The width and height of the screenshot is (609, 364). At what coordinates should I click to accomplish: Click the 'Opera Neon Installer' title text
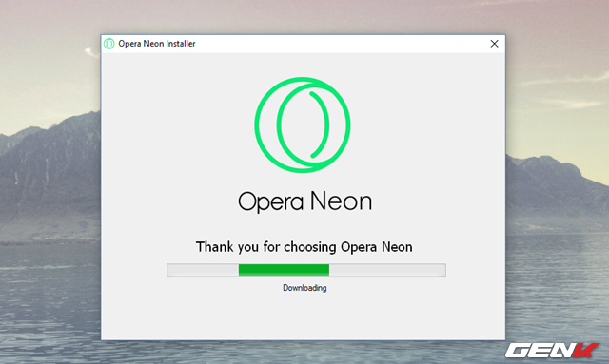156,44
